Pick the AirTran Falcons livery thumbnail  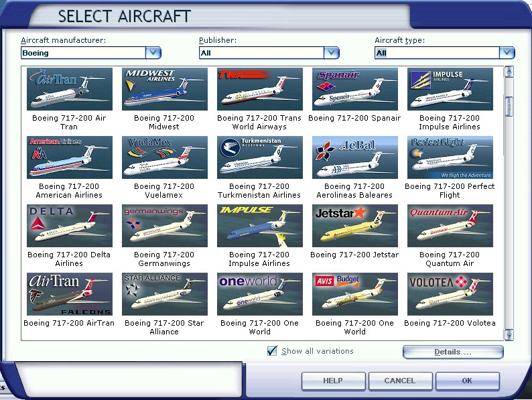point(70,294)
